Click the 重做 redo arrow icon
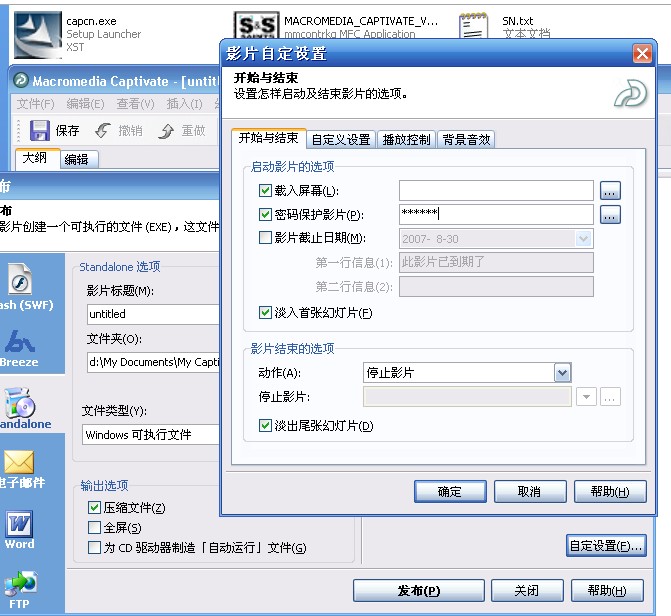Screen dimensions: 671x616 pyautogui.click(x=166, y=131)
